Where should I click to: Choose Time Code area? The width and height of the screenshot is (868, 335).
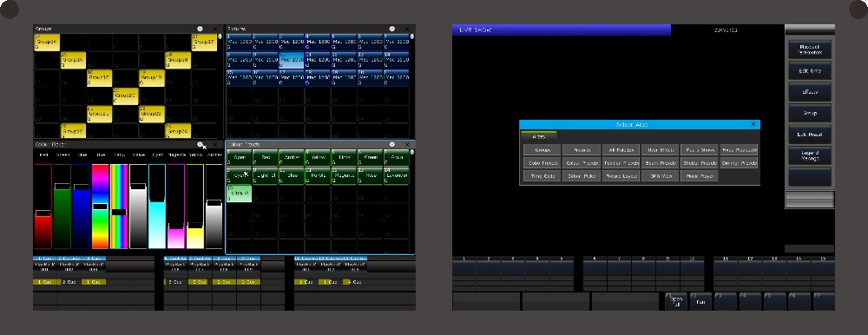542,176
